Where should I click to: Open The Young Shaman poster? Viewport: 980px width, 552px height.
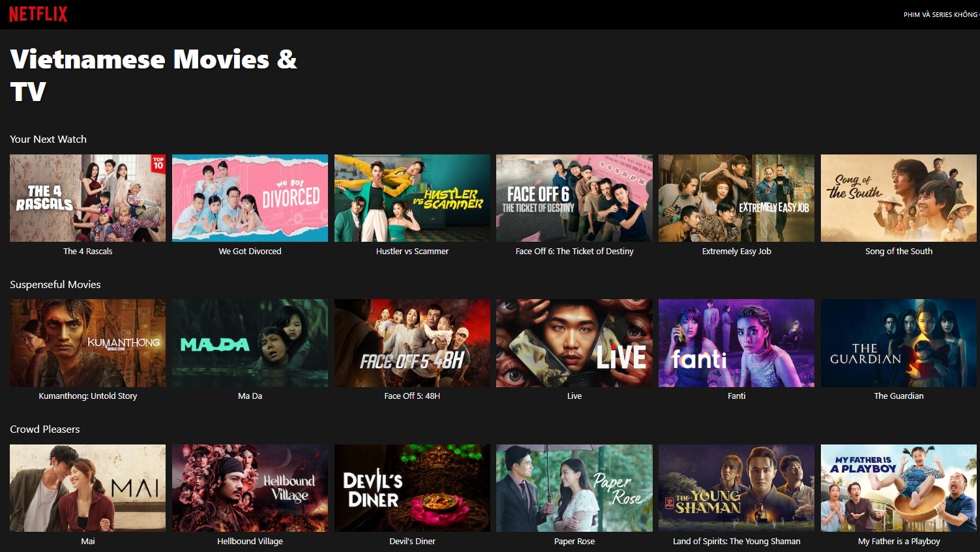pyautogui.click(x=736, y=487)
